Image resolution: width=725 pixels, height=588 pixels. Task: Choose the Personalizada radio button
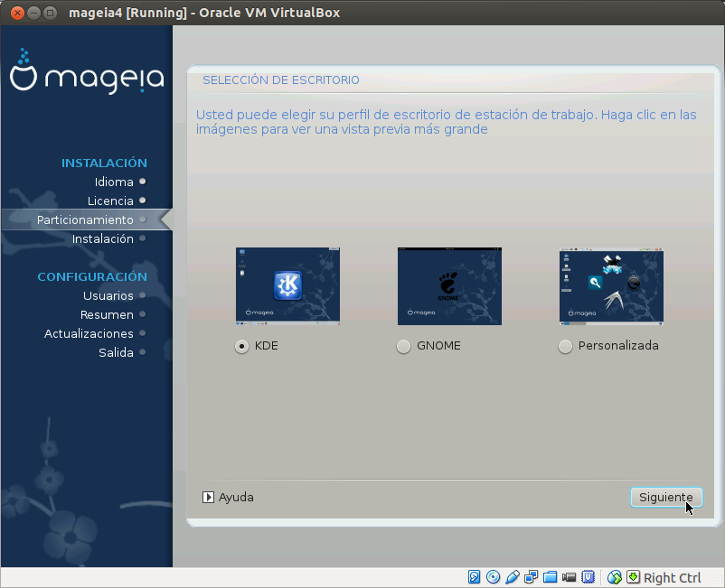pyautogui.click(x=565, y=346)
